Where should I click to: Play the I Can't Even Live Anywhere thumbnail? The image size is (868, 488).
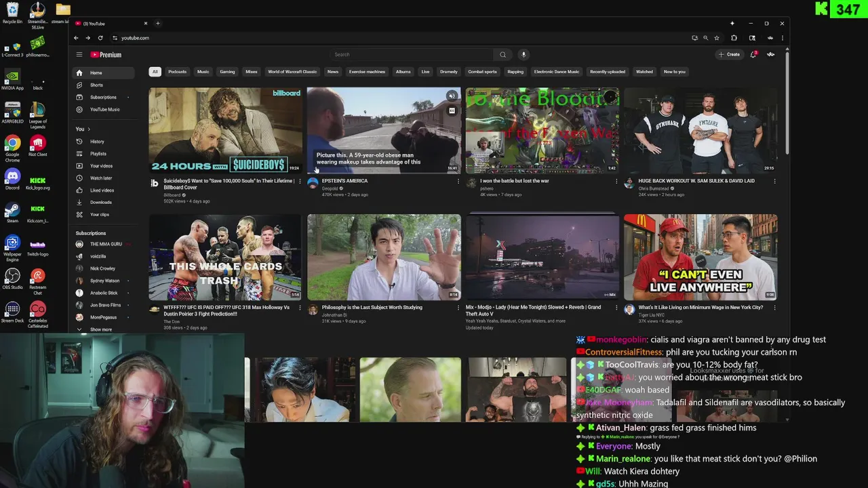tap(701, 257)
